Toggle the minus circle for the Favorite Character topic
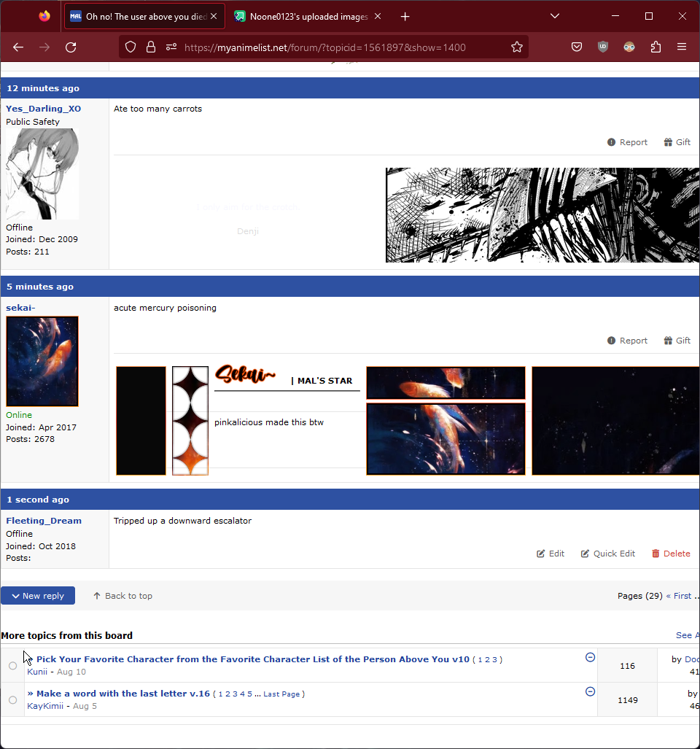 (x=591, y=658)
